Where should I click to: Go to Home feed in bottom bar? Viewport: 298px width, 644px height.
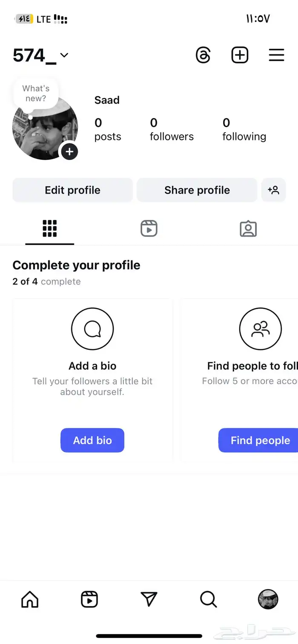(30, 599)
